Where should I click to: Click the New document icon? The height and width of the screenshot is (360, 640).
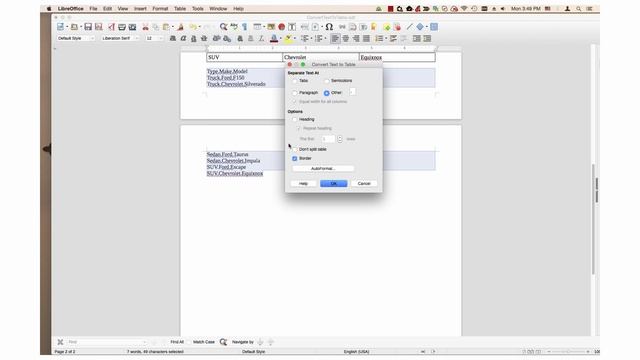pyautogui.click(x=60, y=27)
